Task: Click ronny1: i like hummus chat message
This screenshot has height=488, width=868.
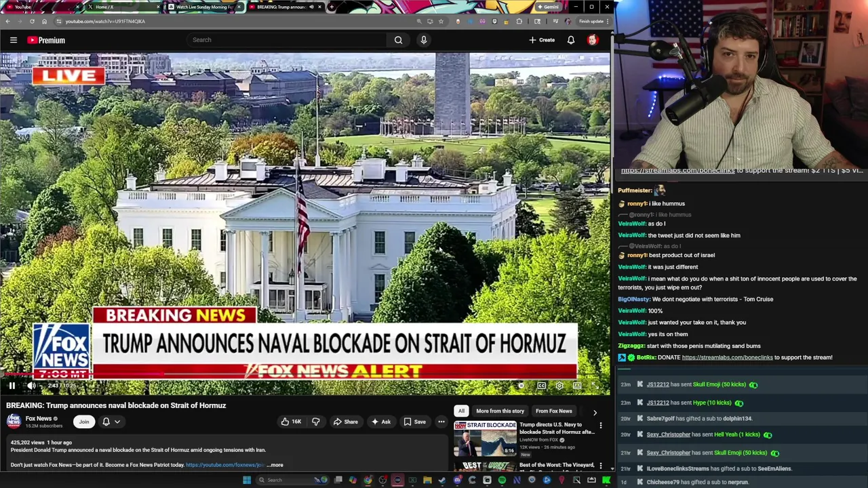Action: tap(651, 203)
